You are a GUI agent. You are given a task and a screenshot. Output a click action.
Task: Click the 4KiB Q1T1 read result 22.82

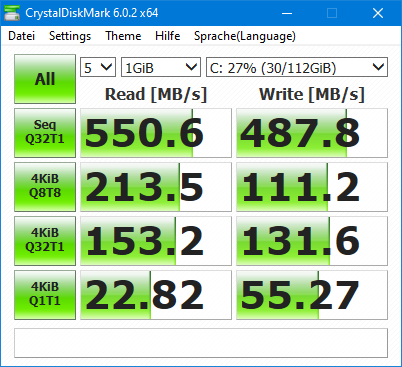[156, 295]
